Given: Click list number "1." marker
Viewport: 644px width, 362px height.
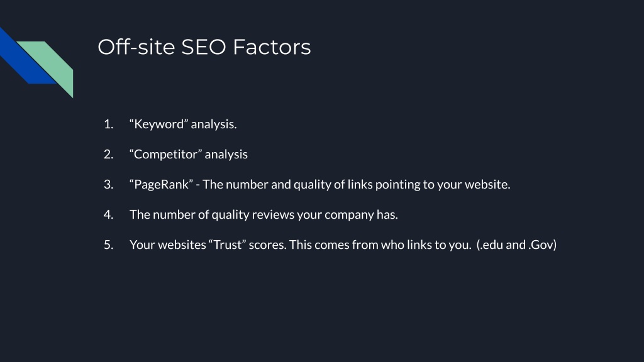Looking at the screenshot, I should (x=108, y=124).
